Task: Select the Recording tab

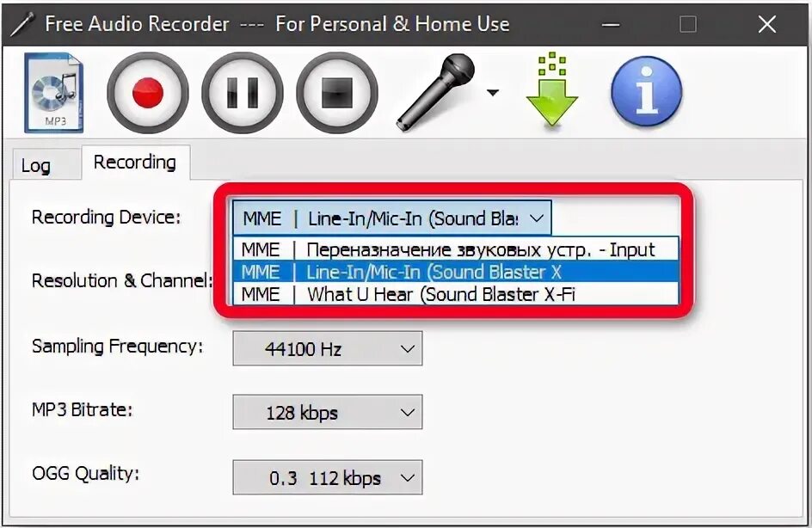Action: coord(135,163)
